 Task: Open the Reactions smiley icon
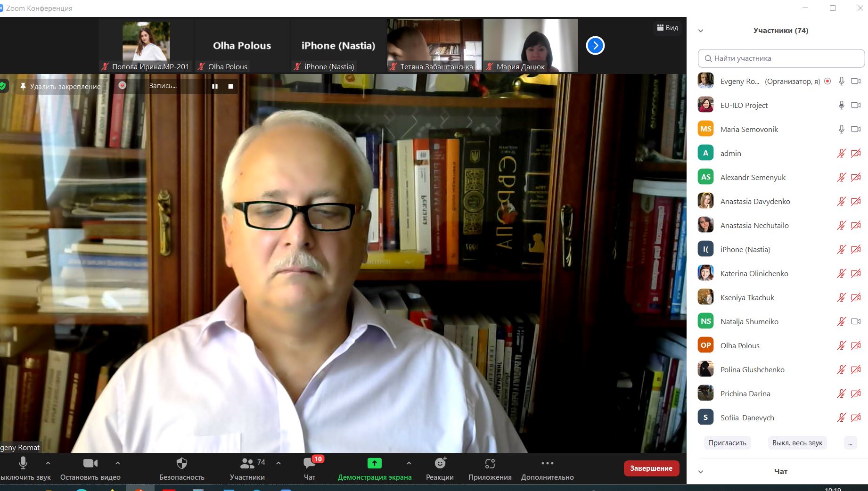coord(440,464)
